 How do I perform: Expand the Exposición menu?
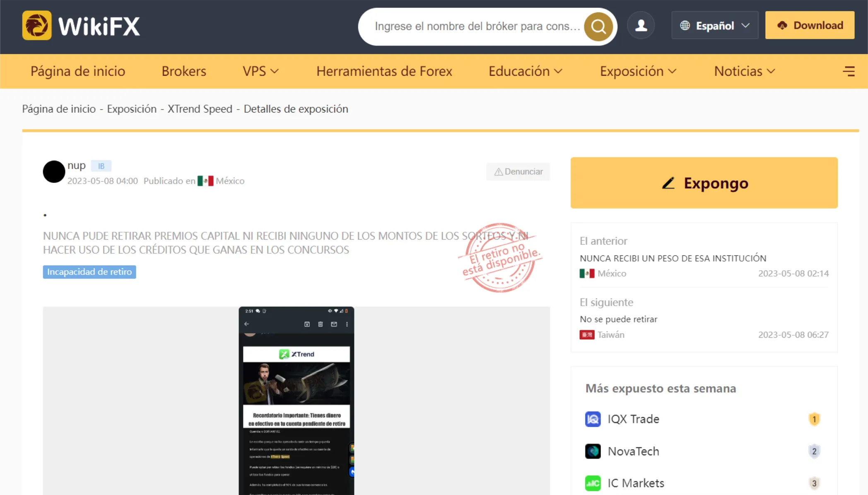pyautogui.click(x=638, y=71)
